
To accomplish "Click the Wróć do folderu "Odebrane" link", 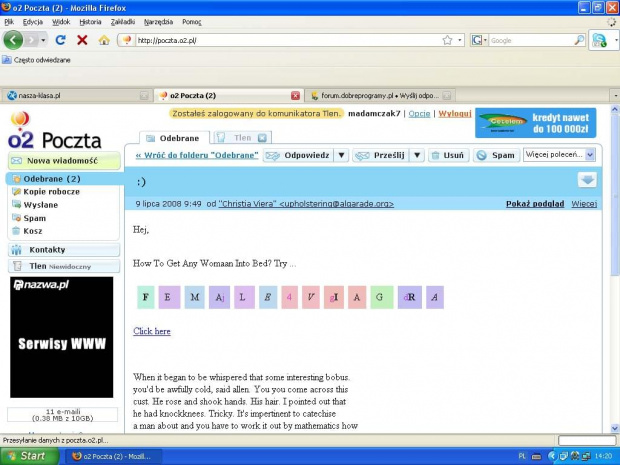I will pyautogui.click(x=197, y=155).
